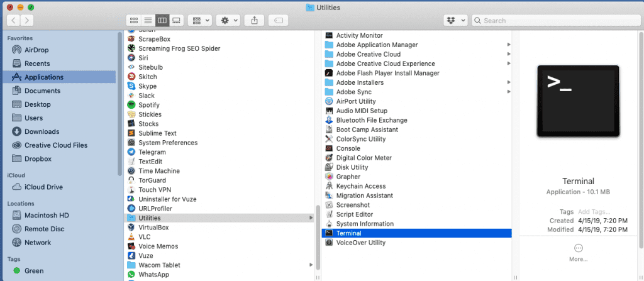Image resolution: width=644 pixels, height=281 pixels.
Task: Select the Keychain Access icon
Action: [x=329, y=186]
